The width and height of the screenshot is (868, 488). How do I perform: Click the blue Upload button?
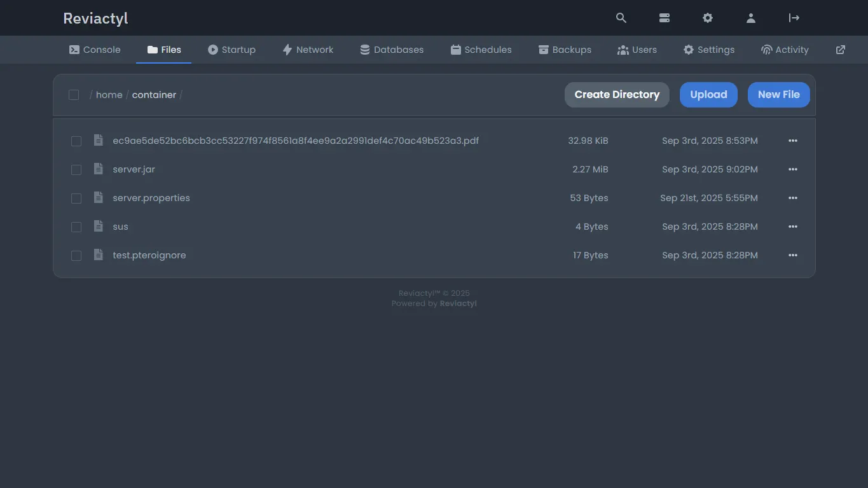coord(708,95)
